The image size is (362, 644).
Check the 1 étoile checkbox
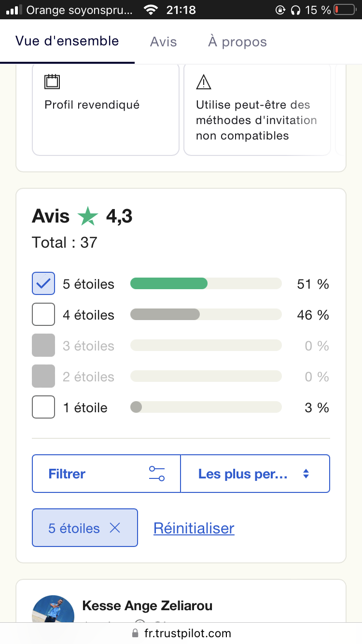43,407
